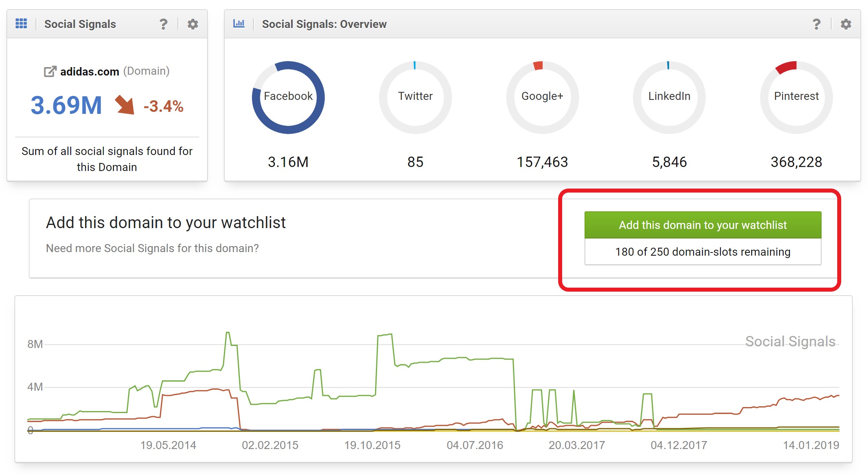This screenshot has height=475, width=868.
Task: Select the Pinterest donut chart
Action: pos(796,97)
